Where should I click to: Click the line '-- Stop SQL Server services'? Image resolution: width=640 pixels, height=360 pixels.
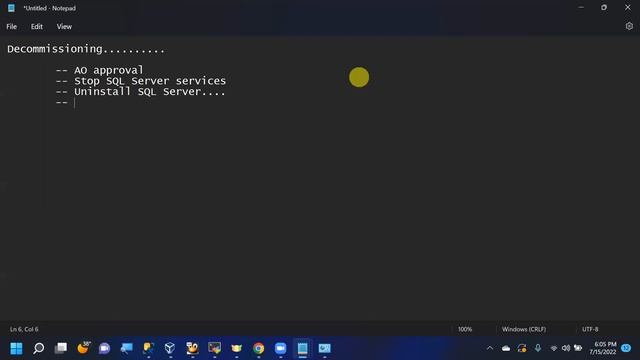pyautogui.click(x=140, y=81)
